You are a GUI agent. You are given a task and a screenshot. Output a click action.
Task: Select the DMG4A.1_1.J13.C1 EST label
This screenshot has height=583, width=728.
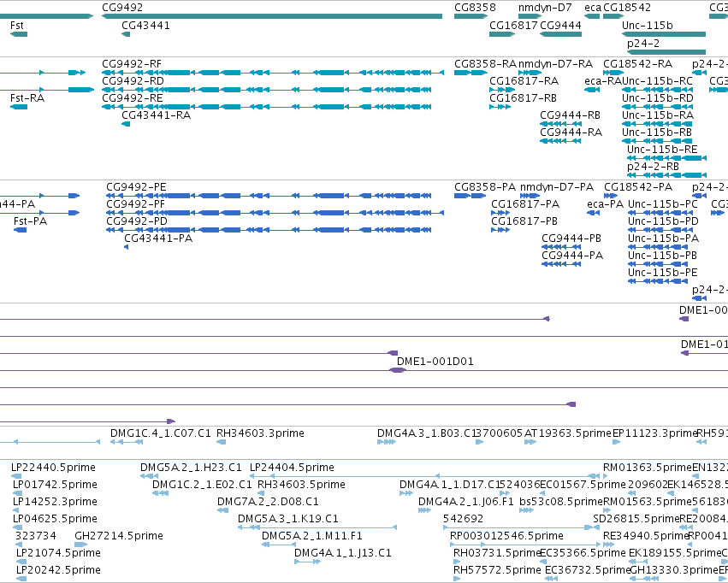(343, 553)
